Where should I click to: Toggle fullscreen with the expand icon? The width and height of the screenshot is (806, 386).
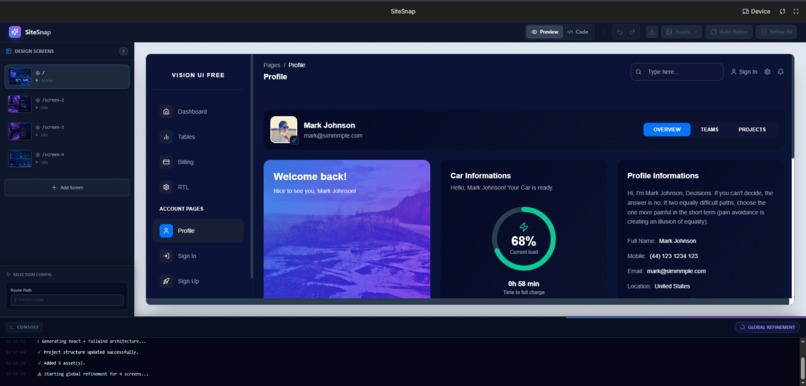796,11
